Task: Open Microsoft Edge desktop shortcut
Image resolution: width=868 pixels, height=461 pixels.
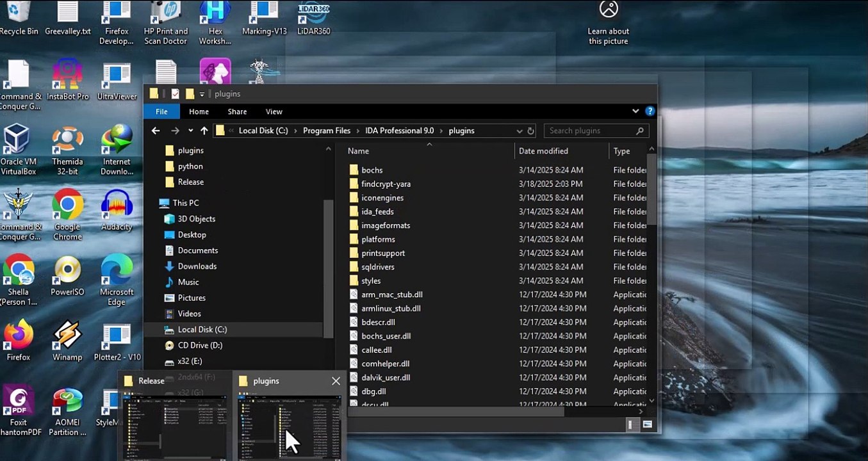Action: [x=117, y=280]
